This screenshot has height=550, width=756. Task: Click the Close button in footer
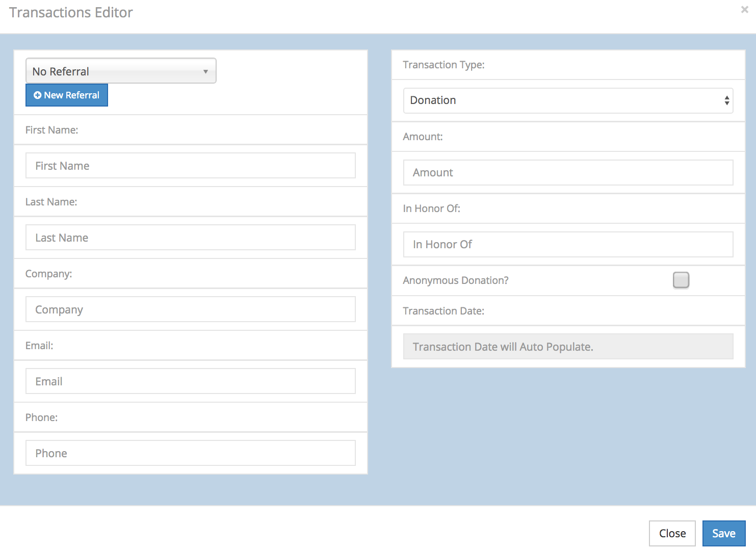coord(672,533)
